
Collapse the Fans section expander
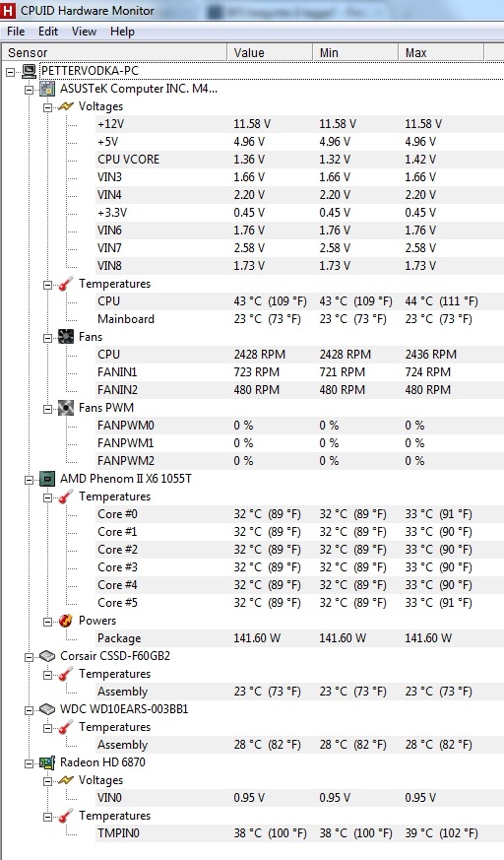(x=47, y=337)
